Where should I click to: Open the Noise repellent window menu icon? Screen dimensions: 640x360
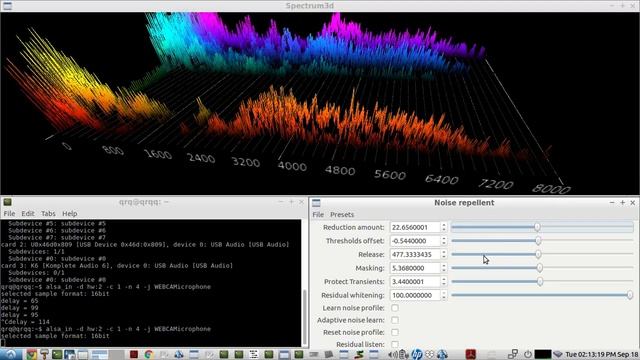click(316, 203)
